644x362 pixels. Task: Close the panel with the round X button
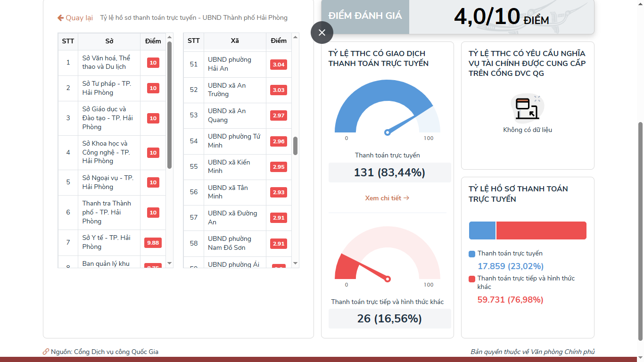pyautogui.click(x=322, y=33)
